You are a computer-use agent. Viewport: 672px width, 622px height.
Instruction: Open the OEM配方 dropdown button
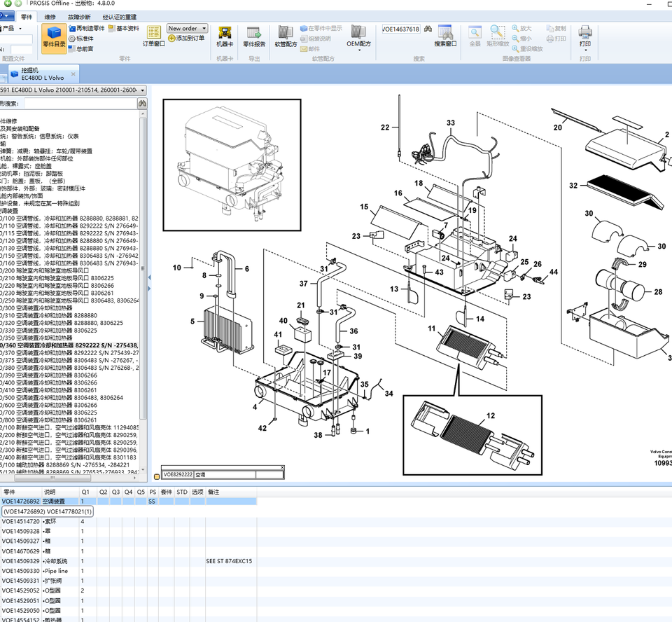tap(358, 38)
